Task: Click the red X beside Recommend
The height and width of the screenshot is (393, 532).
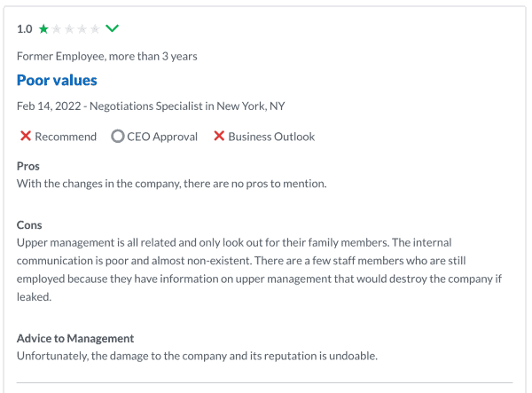Action: tap(26, 137)
